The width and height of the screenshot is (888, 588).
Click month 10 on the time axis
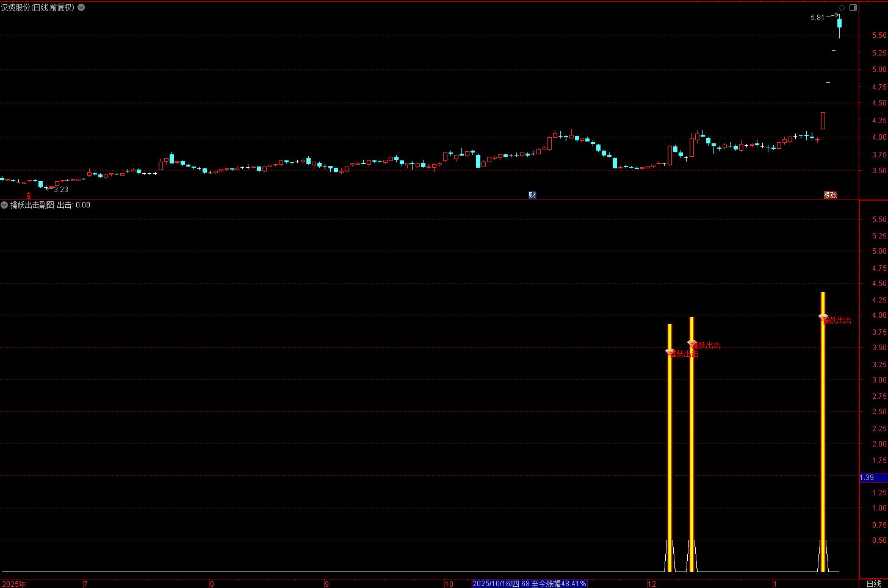449,584
